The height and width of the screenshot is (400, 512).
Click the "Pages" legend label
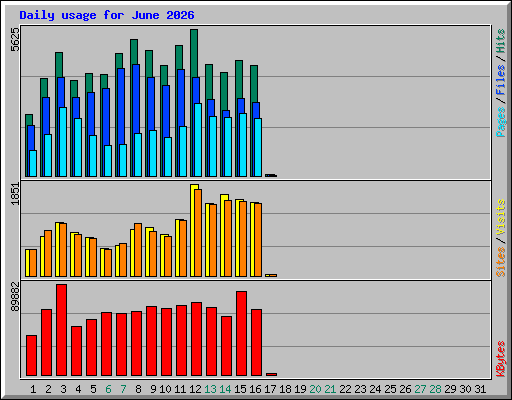coord(500,122)
